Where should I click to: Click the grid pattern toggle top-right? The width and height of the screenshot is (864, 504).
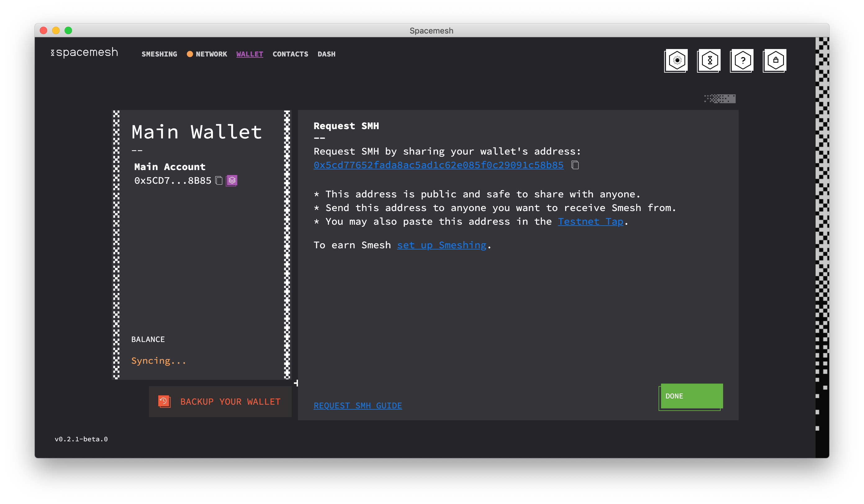[x=720, y=98]
